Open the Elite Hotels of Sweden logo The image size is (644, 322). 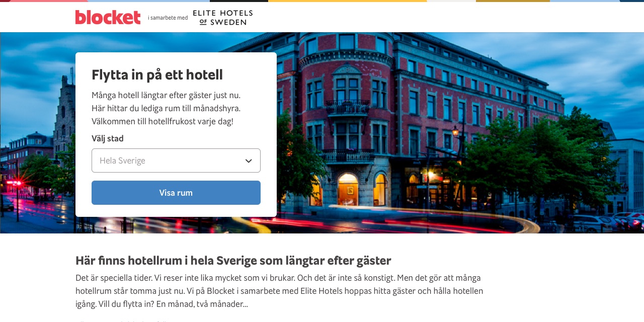223,18
